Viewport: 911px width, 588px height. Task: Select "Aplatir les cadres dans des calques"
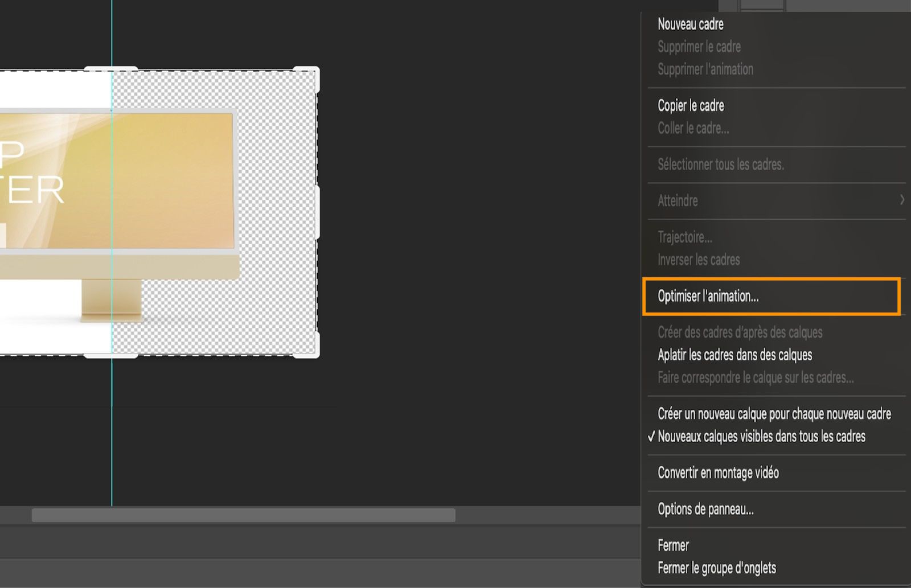735,355
